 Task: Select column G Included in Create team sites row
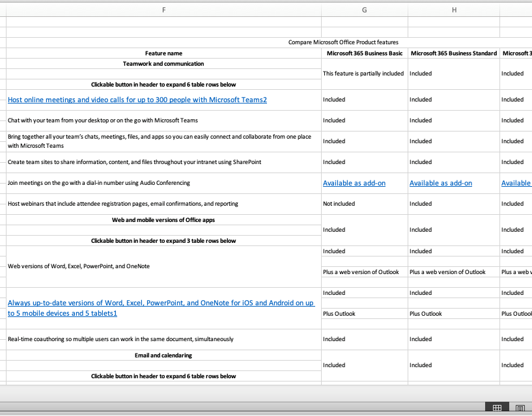[365, 162]
